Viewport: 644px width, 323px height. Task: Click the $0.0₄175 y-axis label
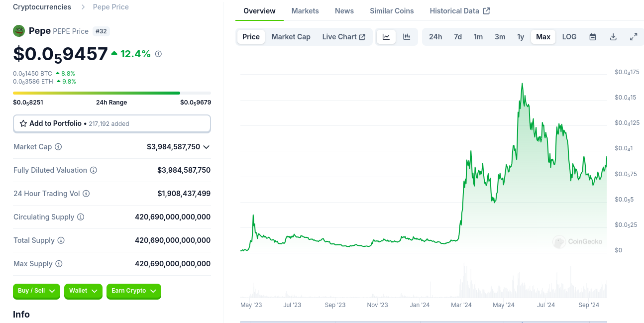627,73
